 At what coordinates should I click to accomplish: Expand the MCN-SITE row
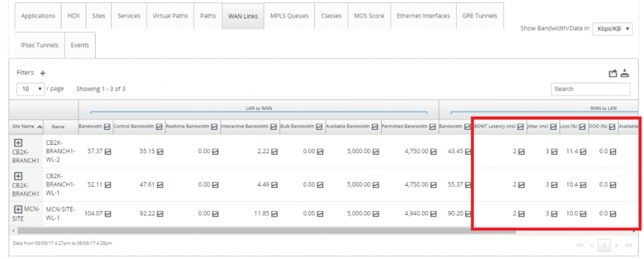coord(18,209)
